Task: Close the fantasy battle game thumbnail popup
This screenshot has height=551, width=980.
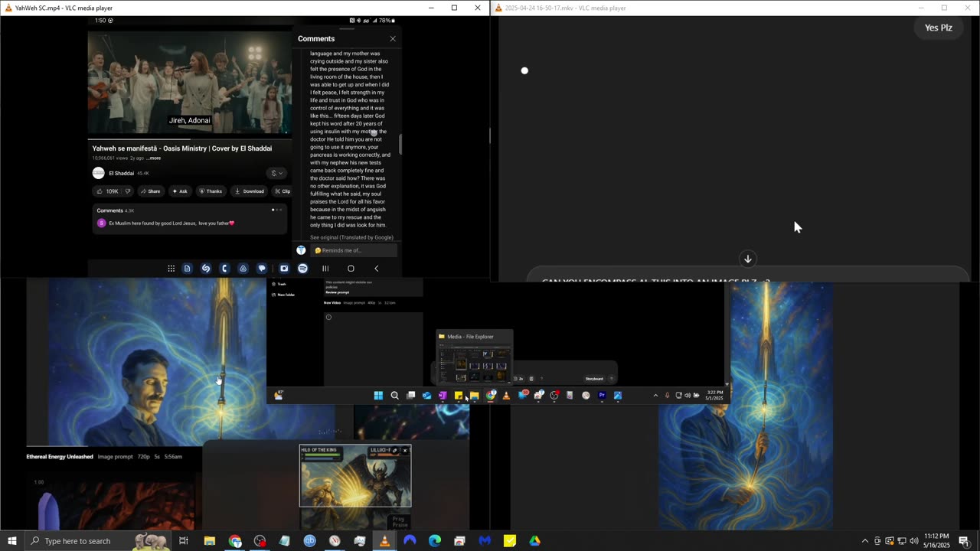Action: (x=405, y=451)
